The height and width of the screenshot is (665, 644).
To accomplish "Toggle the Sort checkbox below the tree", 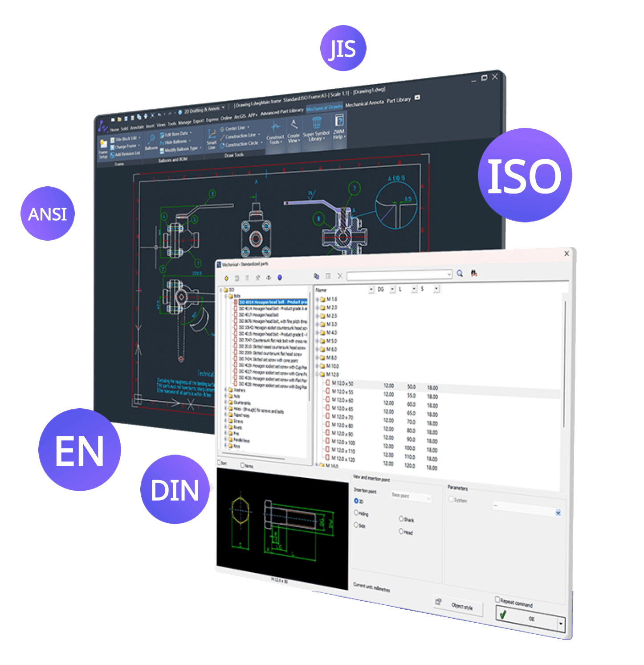I will click(219, 463).
